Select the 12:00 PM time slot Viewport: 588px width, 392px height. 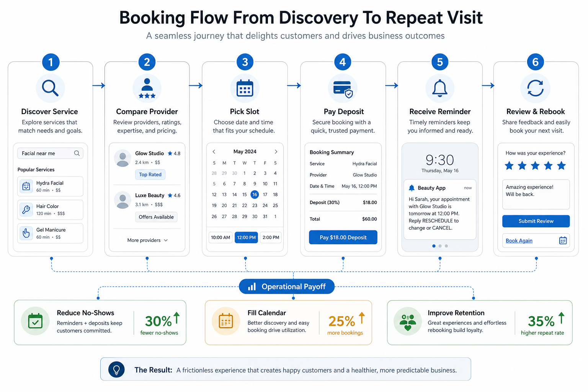coord(246,237)
